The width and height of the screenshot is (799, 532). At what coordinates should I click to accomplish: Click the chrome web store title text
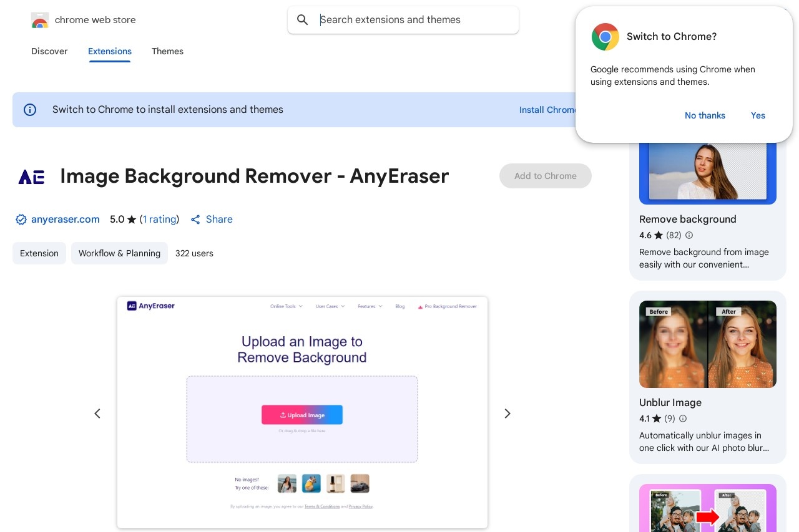96,20
